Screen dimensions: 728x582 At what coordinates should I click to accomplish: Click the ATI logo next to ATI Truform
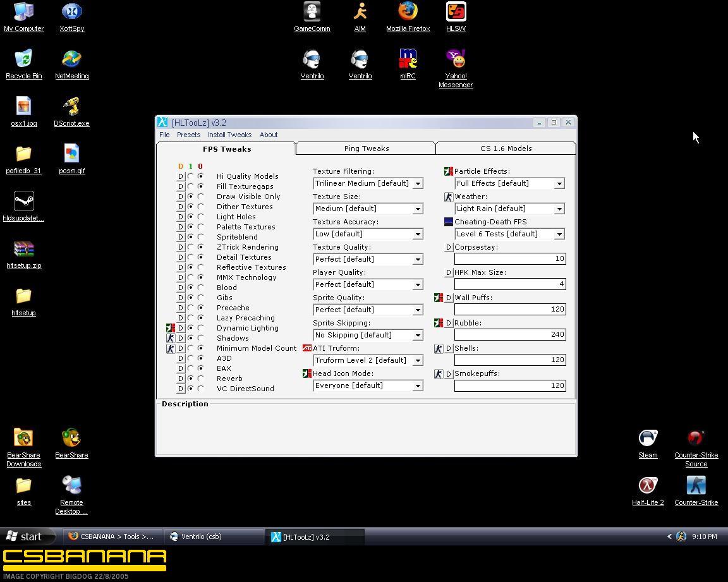point(307,348)
